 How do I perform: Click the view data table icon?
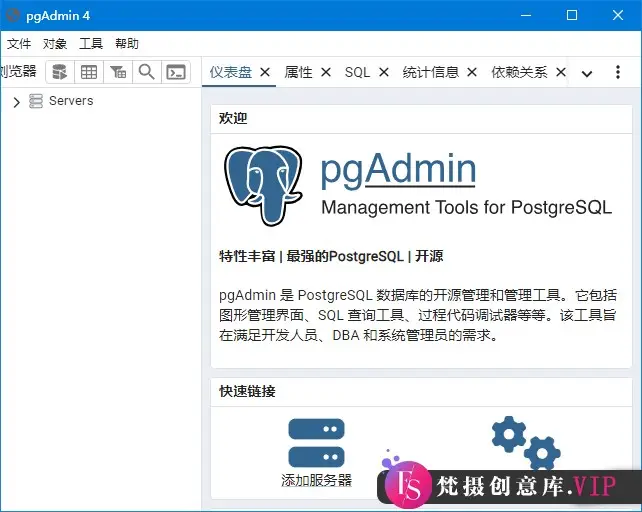pos(89,72)
